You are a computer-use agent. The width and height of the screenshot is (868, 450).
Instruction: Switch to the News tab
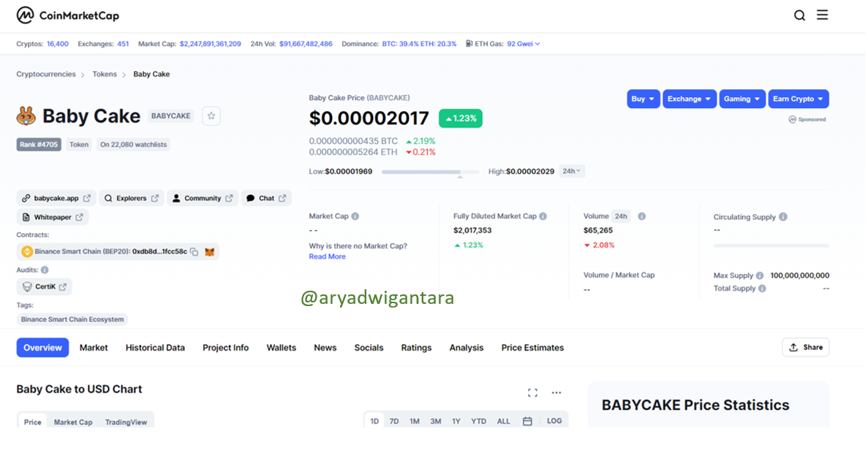pyautogui.click(x=325, y=348)
